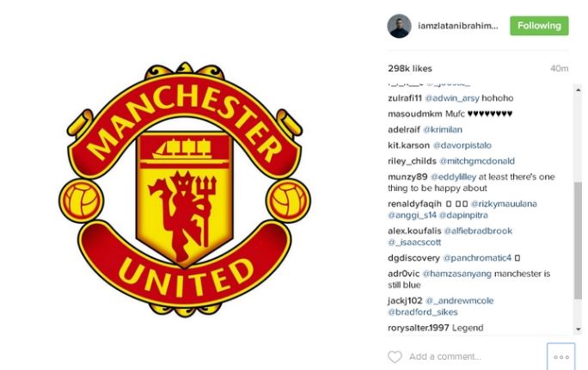The width and height of the screenshot is (588, 370).
Task: Open the @davorpistalo mention link
Action: (462, 145)
